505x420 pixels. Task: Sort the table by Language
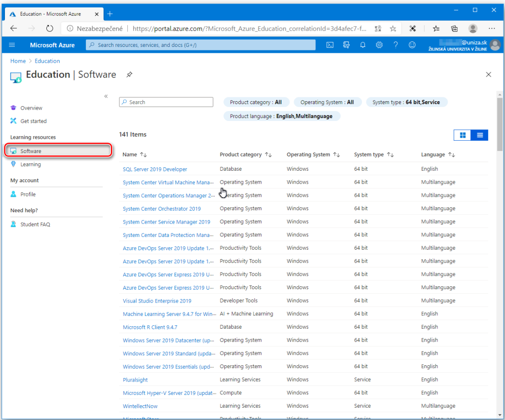coord(438,154)
